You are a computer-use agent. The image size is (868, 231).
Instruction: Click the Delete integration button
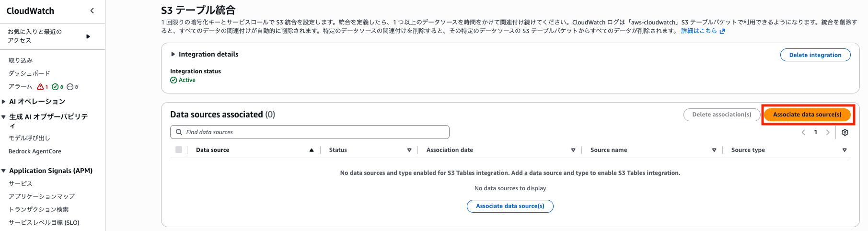pos(815,55)
